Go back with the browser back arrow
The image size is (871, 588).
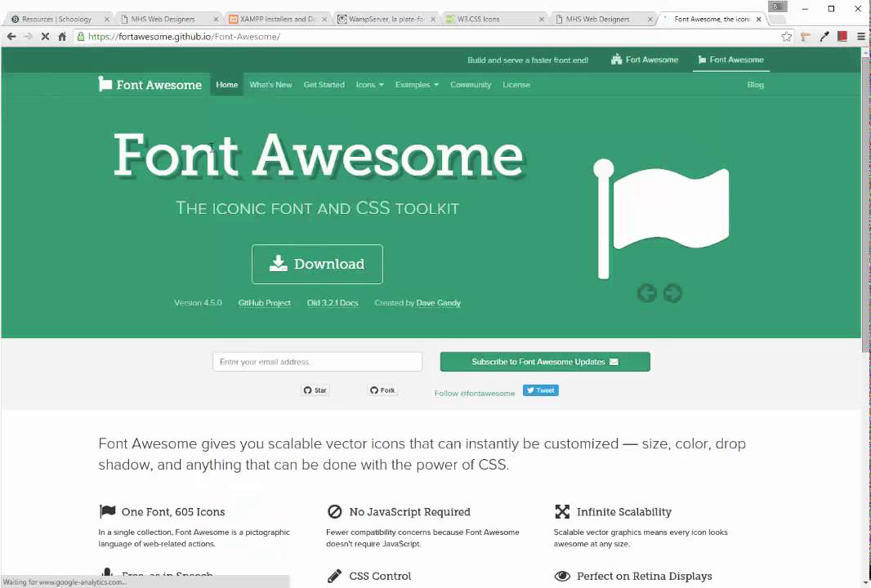(x=11, y=37)
